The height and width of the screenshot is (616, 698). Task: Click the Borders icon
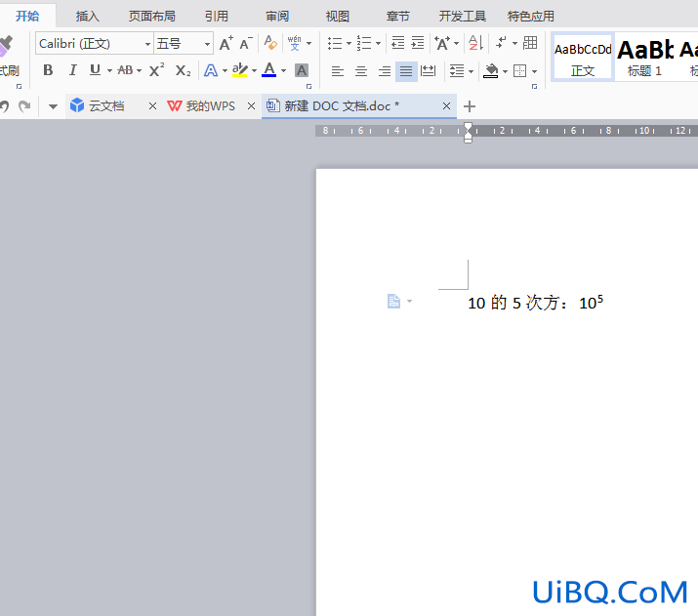(520, 70)
